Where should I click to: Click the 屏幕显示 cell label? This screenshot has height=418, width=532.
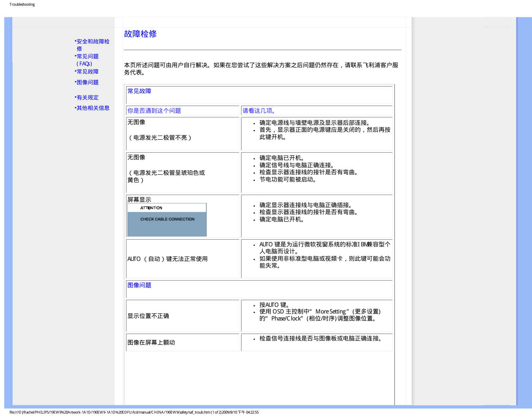click(x=139, y=200)
